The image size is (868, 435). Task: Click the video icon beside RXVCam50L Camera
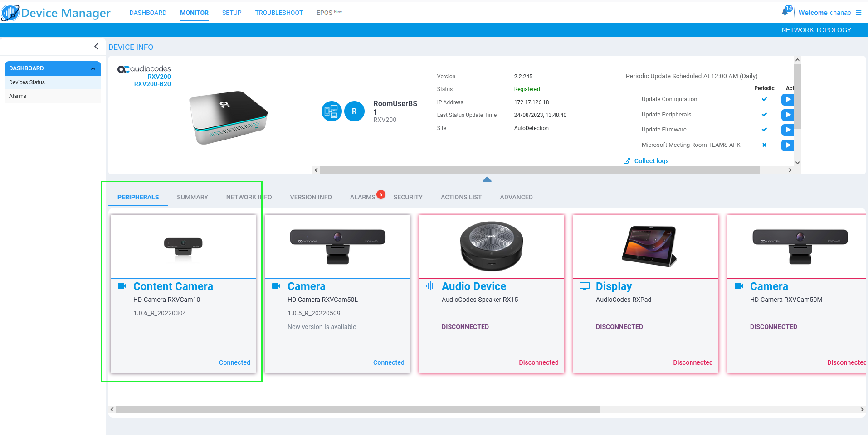pos(276,286)
